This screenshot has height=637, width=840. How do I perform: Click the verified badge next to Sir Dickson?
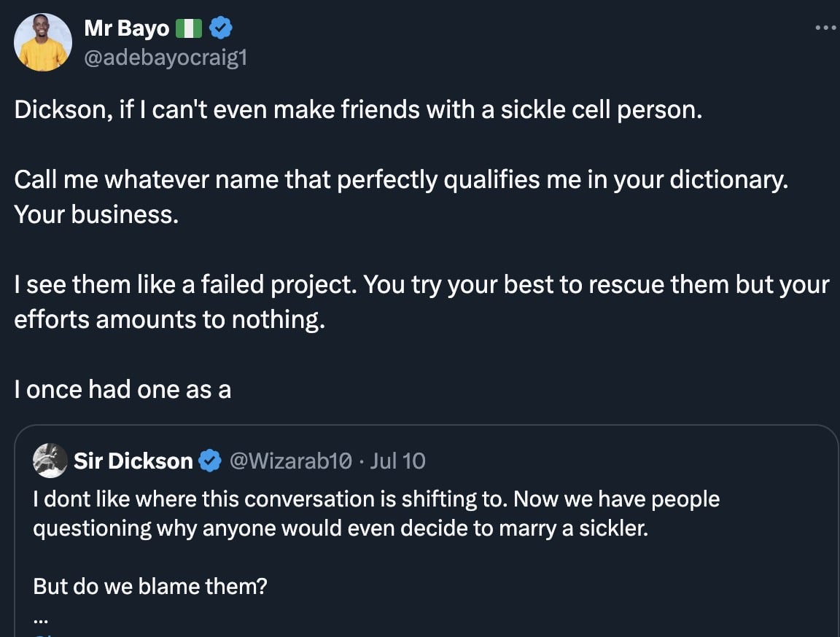[x=211, y=461]
